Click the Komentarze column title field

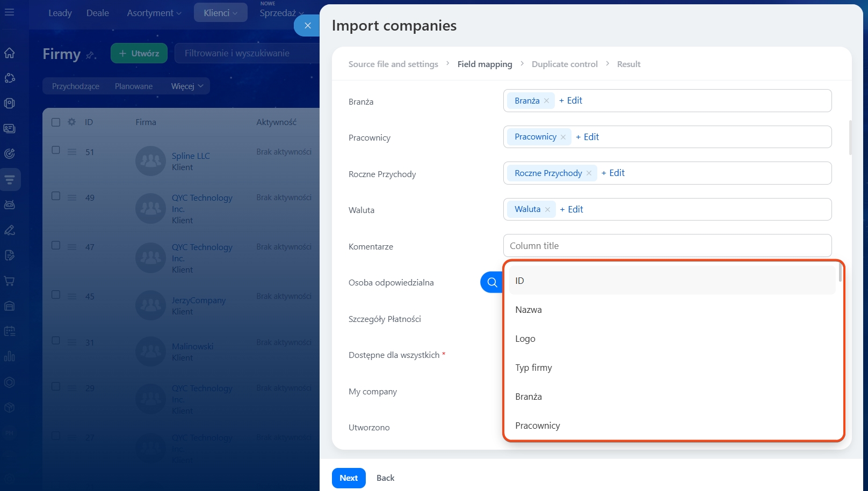pos(667,246)
